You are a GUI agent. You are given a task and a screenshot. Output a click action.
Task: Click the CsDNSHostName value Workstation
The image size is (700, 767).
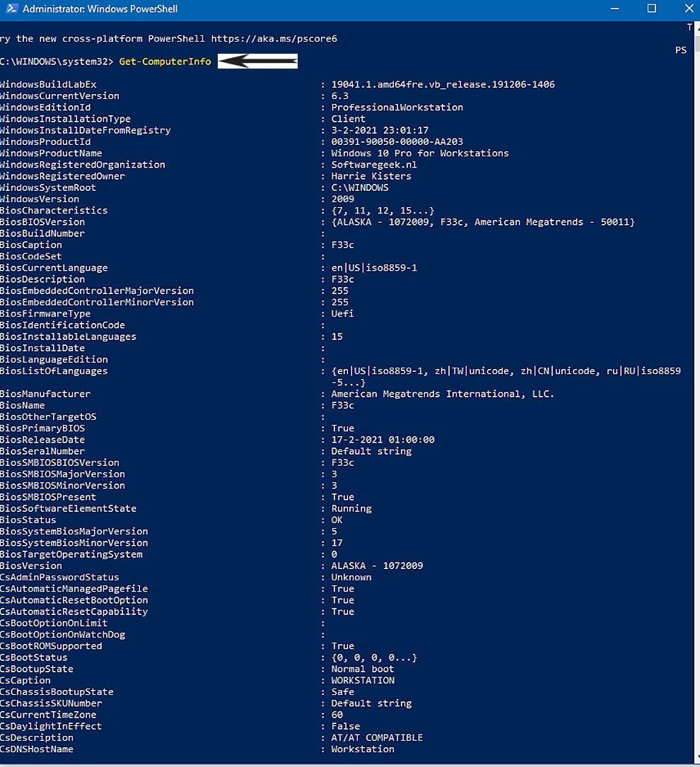[x=363, y=749]
